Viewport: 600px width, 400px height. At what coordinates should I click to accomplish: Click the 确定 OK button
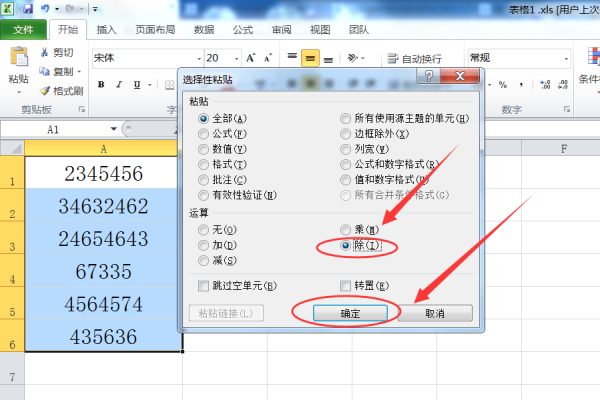click(350, 313)
